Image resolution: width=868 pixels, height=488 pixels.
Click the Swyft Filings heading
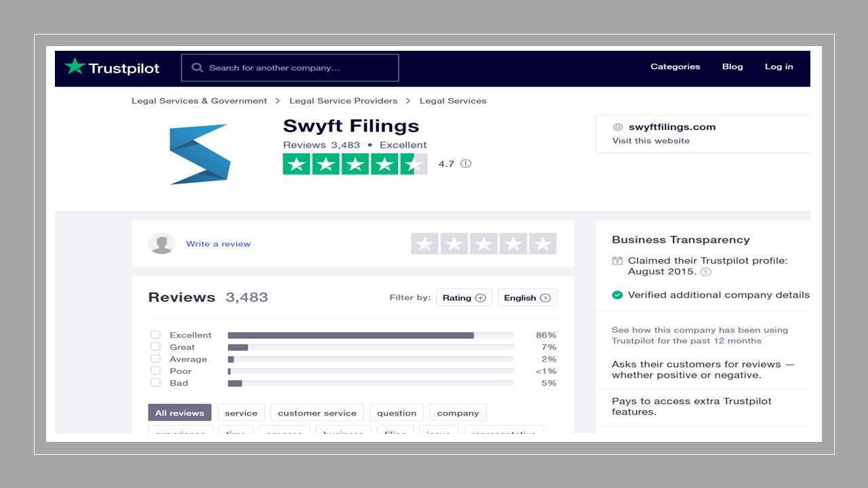click(351, 126)
